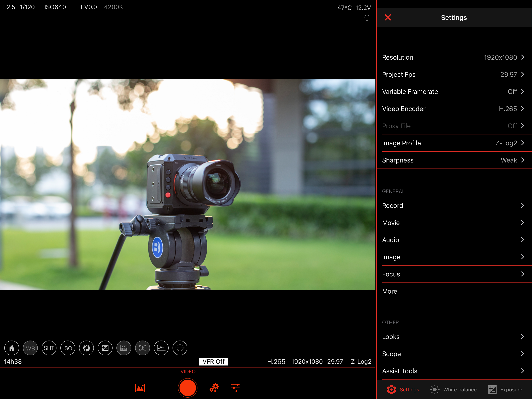Tap the red gears settings icon
Screen dimensions: 532x399
pos(214,388)
